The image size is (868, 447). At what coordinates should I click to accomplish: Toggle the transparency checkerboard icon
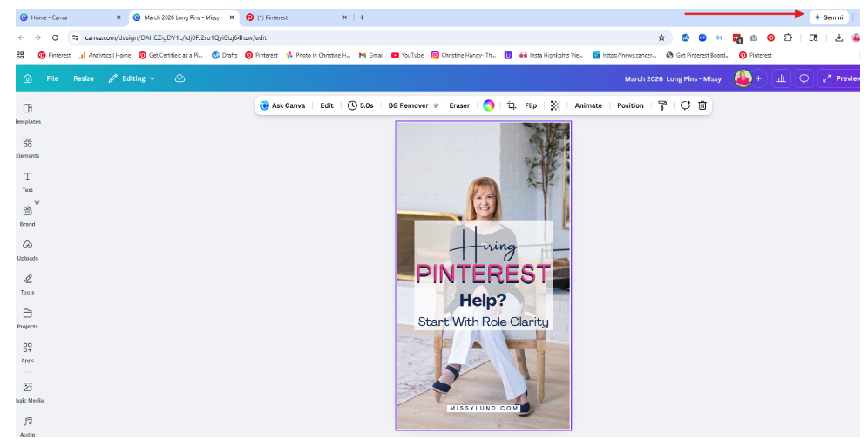pos(555,105)
